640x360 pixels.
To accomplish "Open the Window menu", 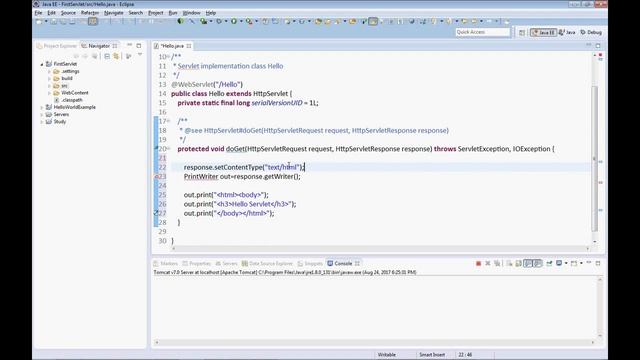I will tap(191, 13).
